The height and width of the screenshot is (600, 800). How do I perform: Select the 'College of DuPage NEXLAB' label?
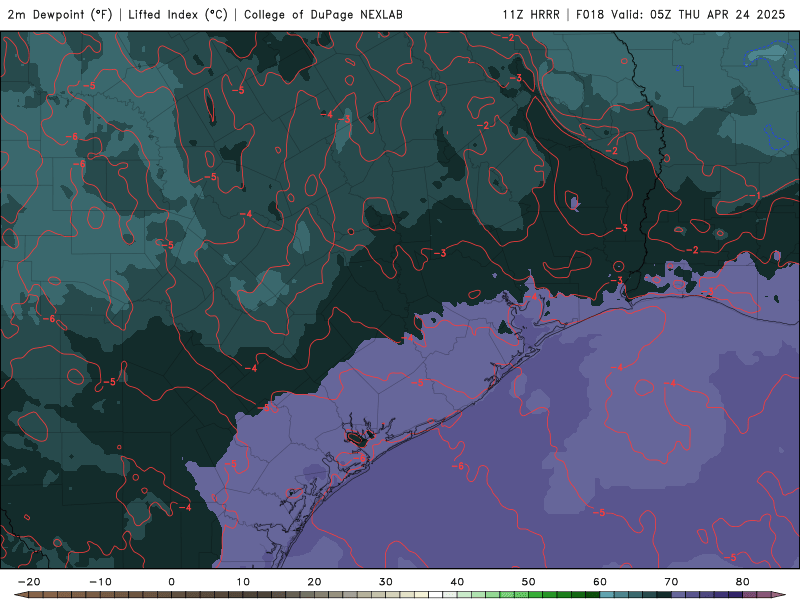[x=323, y=15]
